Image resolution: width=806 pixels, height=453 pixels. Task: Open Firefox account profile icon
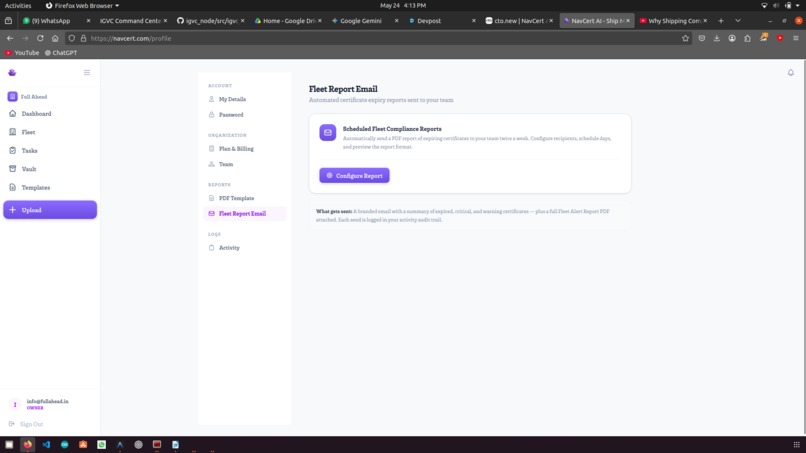[x=732, y=38]
